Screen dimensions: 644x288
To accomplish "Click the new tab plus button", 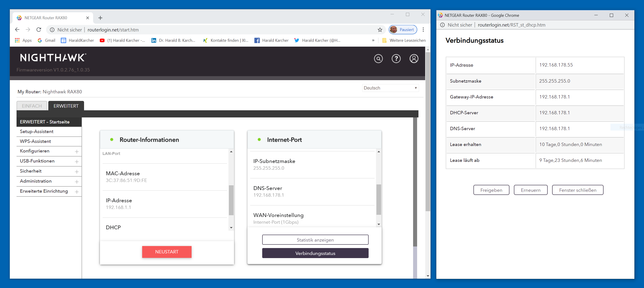I will 100,18.
